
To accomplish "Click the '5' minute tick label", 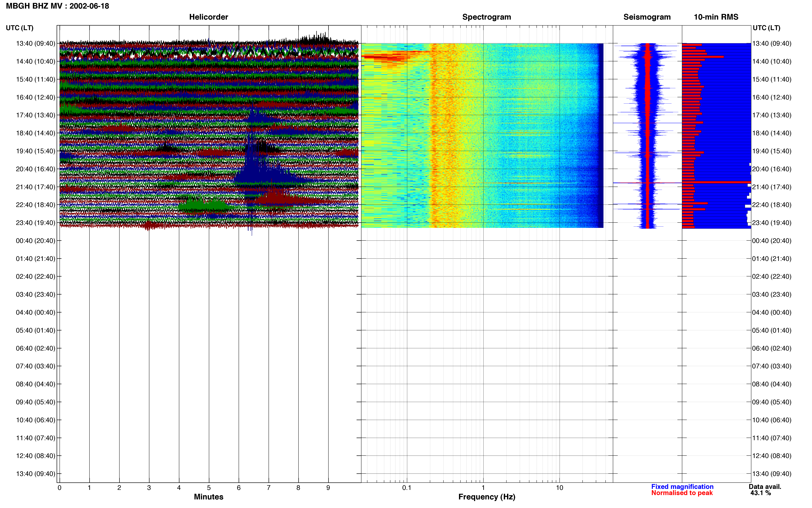I will click(x=209, y=488).
